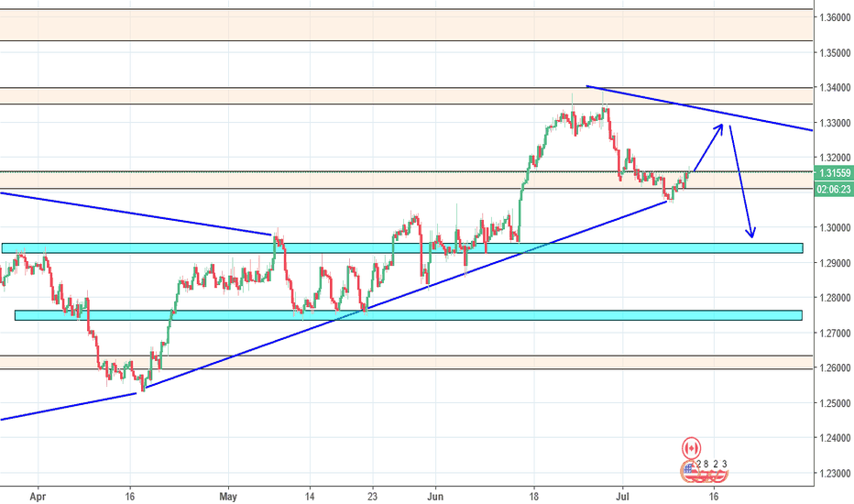The image size is (854, 504).
Task: Click the 1.23000 price axis label
Action: point(835,474)
